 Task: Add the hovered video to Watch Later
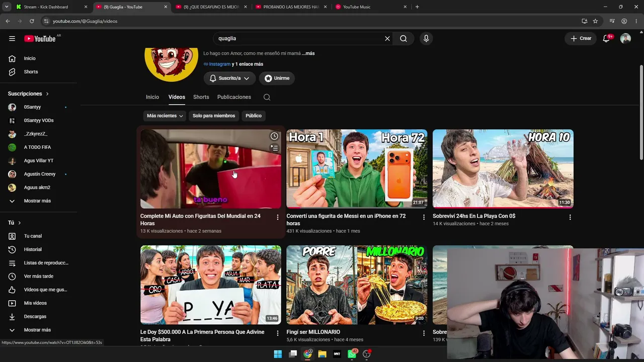point(274,136)
